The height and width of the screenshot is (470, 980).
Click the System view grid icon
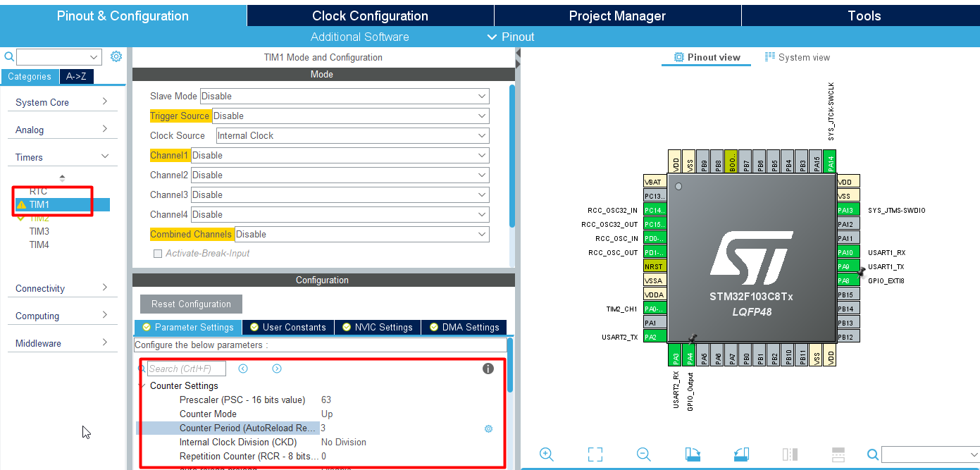tap(770, 57)
